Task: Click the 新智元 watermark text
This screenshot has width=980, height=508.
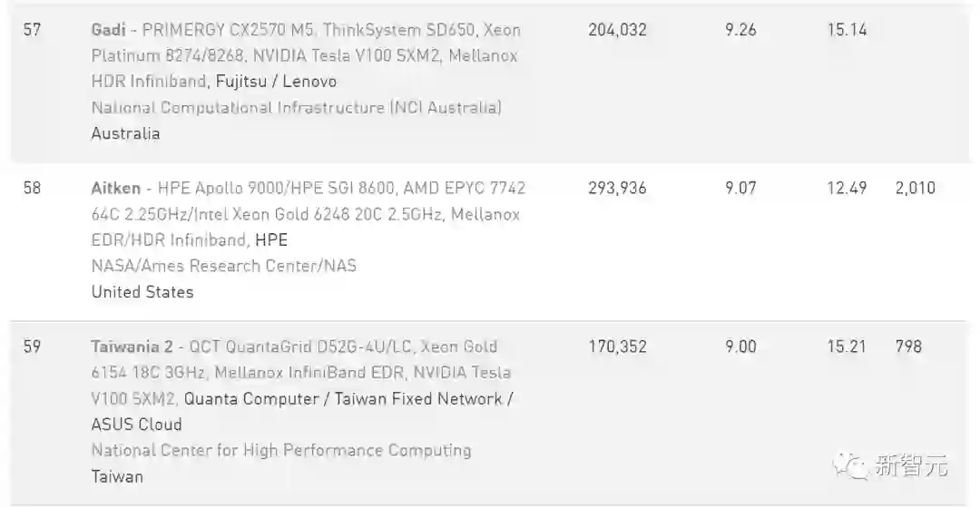Action: tap(911, 467)
